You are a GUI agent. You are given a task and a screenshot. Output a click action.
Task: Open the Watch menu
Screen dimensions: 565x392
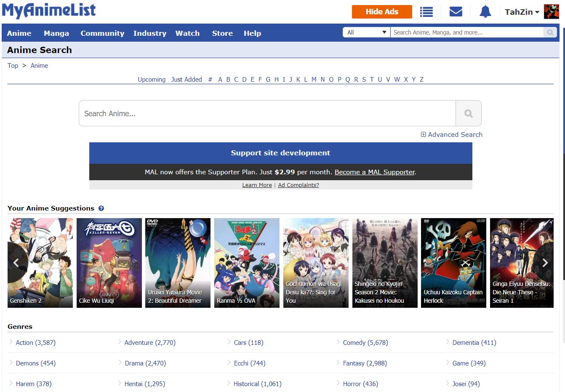[x=187, y=33]
